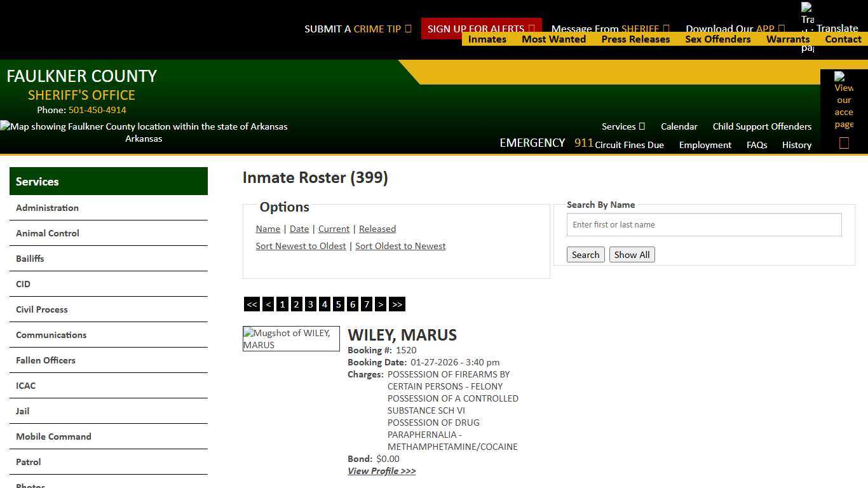Click the last page >> arrow
868x488 pixels.
click(397, 304)
